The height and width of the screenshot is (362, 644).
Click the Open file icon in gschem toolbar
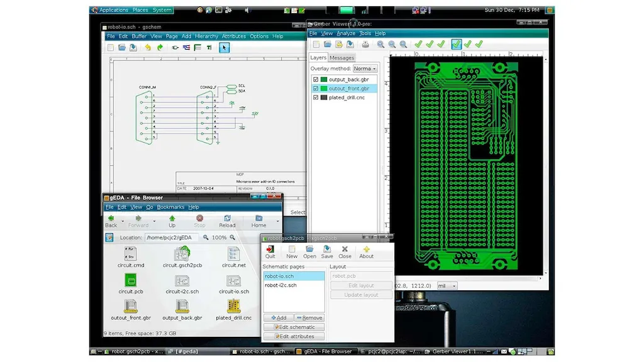[x=122, y=48]
